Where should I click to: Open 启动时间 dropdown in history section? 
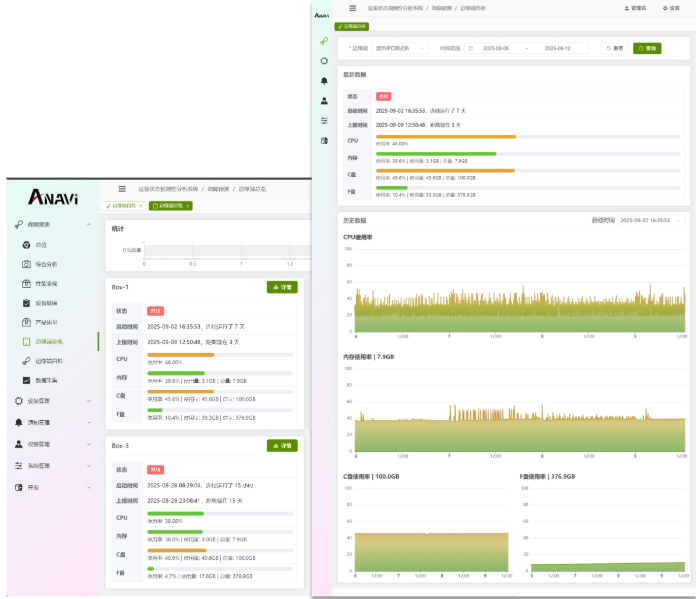(650, 219)
